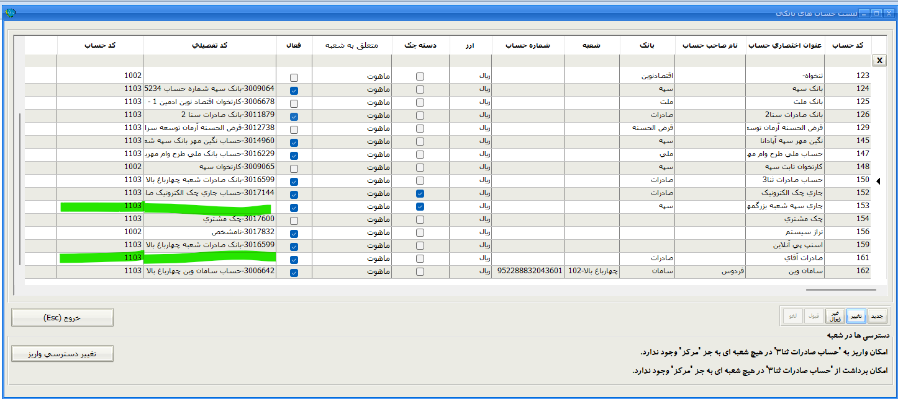Click the row indicator arrow beside row 150
The image size is (898, 399).
[879, 181]
